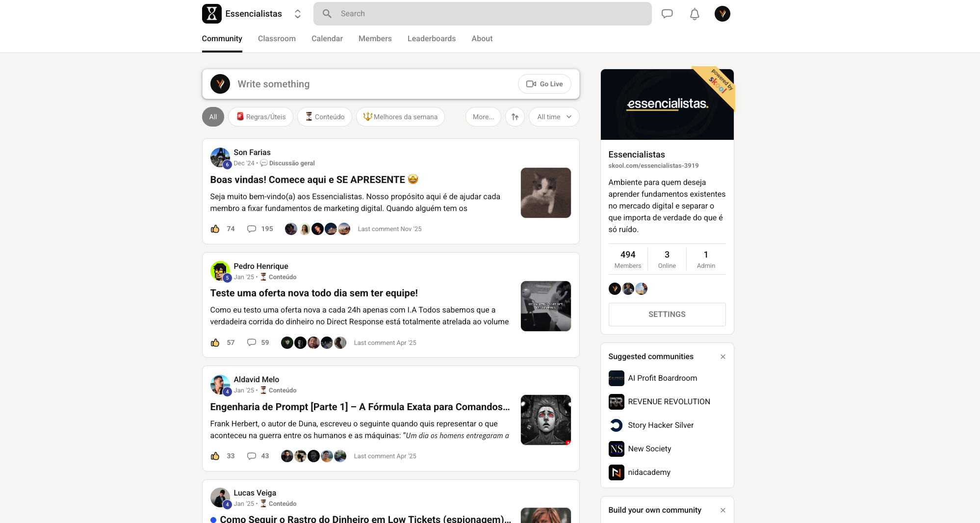980x523 pixels.
Task: Open the Engenharia de Prompt post
Action: [360, 407]
